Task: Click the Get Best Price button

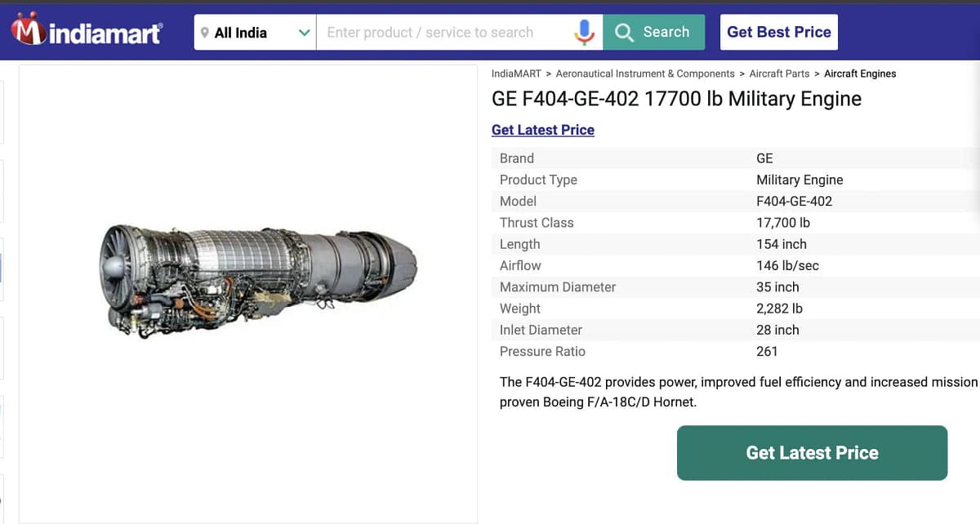Action: pyautogui.click(x=778, y=32)
